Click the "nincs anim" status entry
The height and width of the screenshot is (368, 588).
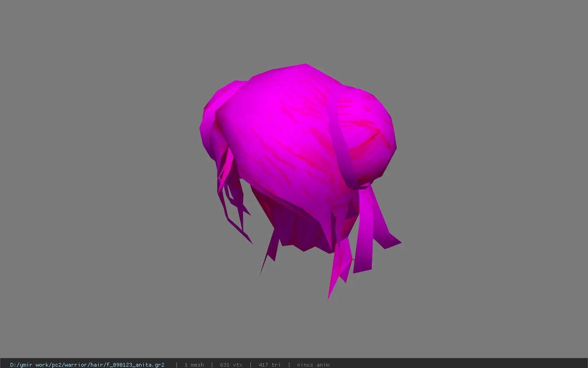313,365
